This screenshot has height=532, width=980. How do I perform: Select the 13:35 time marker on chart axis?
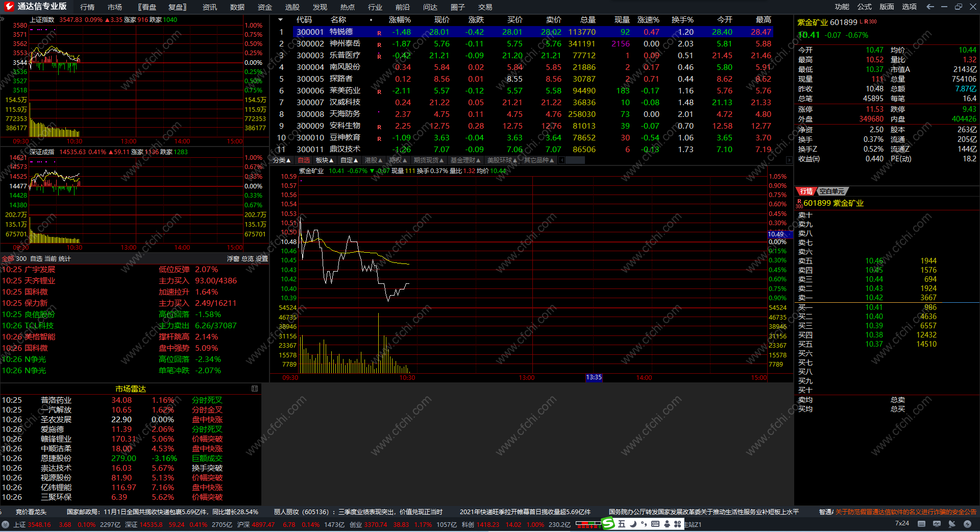594,377
